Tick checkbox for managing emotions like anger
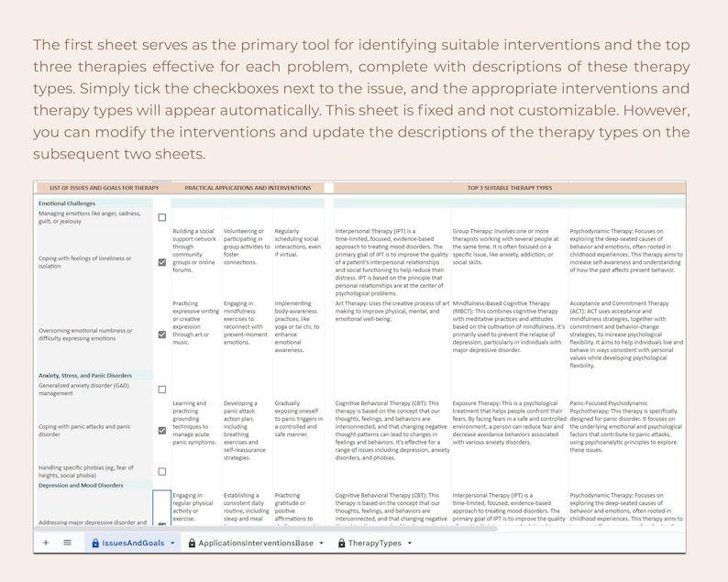This screenshot has height=582, width=728. 162,217
